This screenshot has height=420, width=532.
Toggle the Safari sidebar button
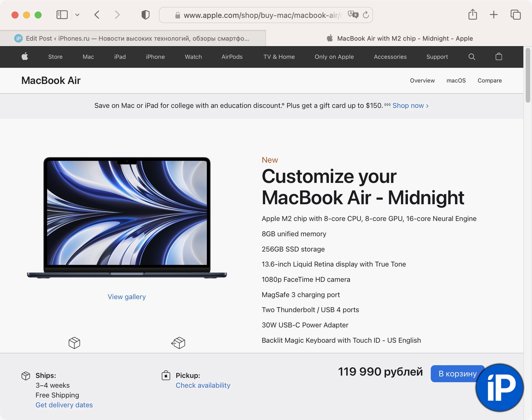point(62,15)
